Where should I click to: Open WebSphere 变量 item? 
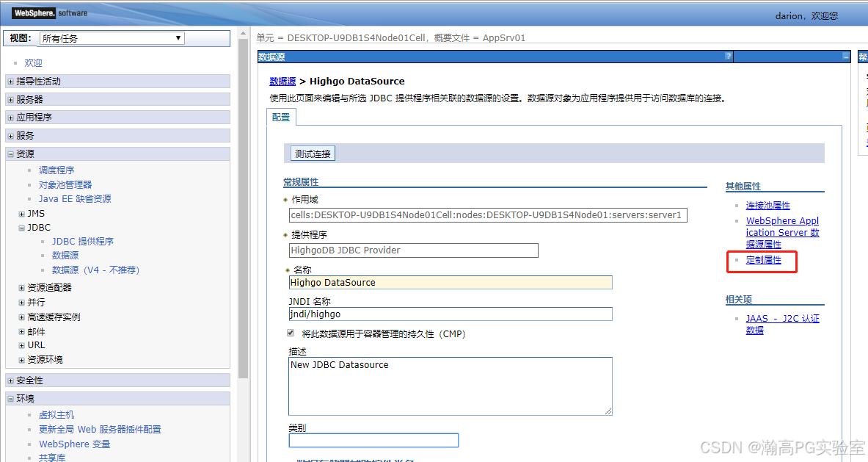point(75,444)
